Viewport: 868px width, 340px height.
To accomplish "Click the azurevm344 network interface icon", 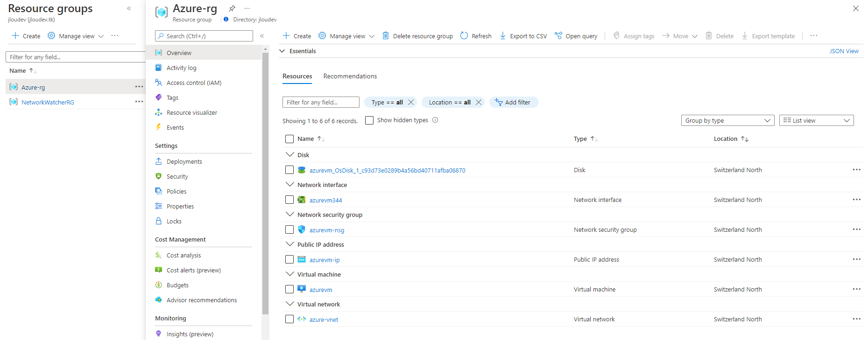I will [x=302, y=200].
